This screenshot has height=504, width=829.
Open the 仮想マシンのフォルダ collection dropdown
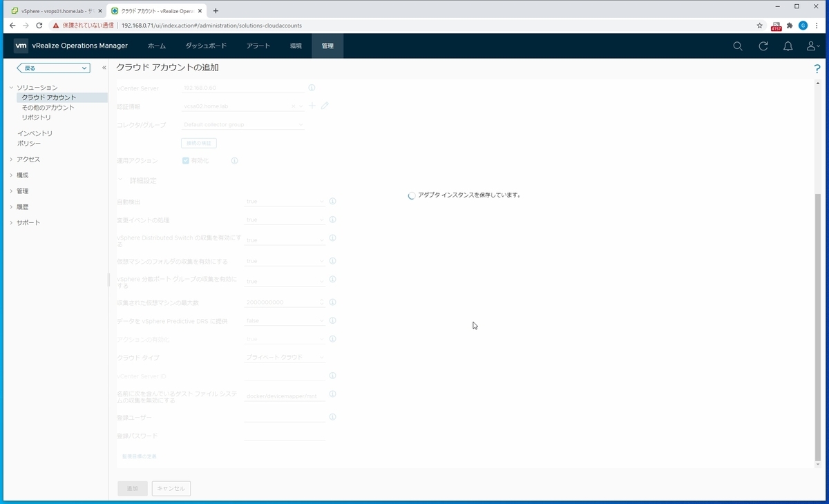tap(285, 261)
